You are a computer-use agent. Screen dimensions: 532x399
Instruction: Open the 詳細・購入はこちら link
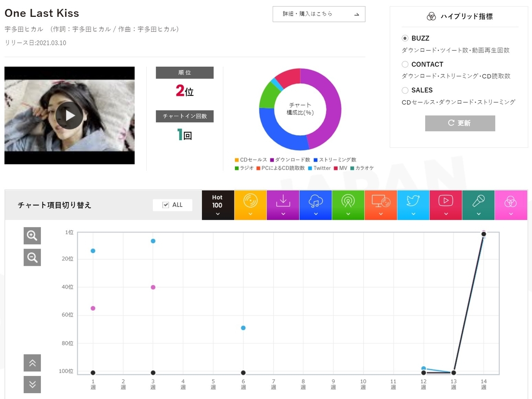tap(319, 14)
